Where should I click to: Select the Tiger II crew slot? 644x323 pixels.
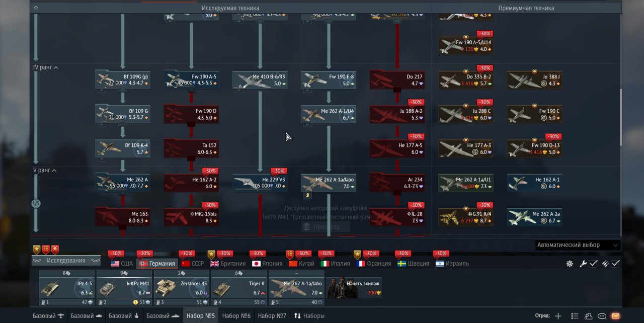pyautogui.click(x=239, y=288)
